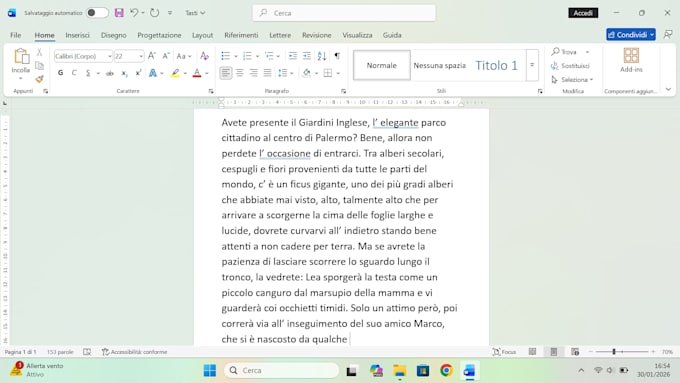Justify the paragraph text
680x383 pixels.
click(267, 73)
